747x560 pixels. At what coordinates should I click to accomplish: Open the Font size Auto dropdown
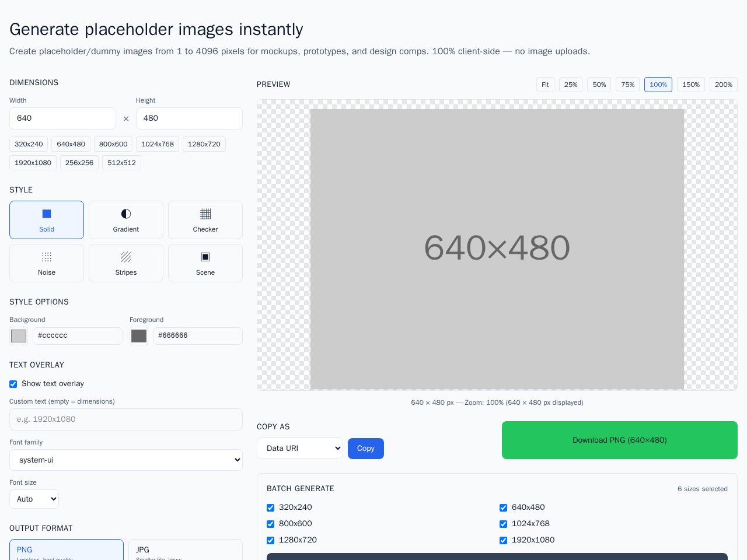pyautogui.click(x=34, y=499)
